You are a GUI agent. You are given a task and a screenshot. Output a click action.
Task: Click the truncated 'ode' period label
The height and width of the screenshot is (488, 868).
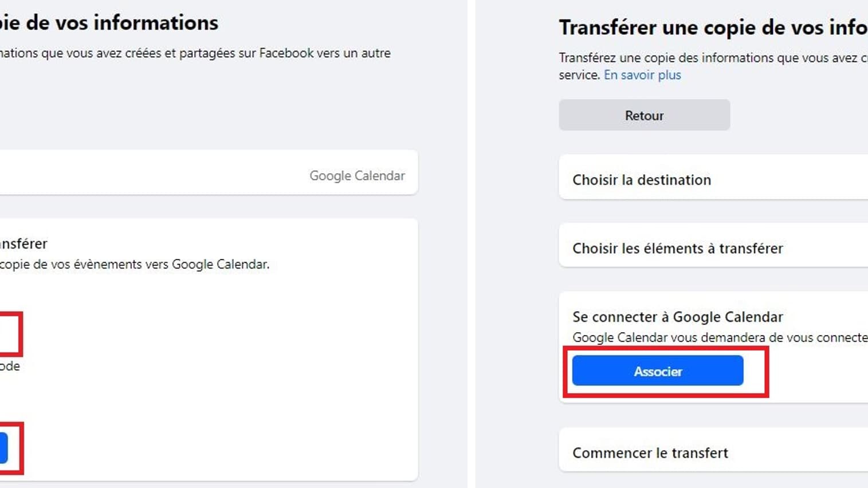pyautogui.click(x=10, y=366)
